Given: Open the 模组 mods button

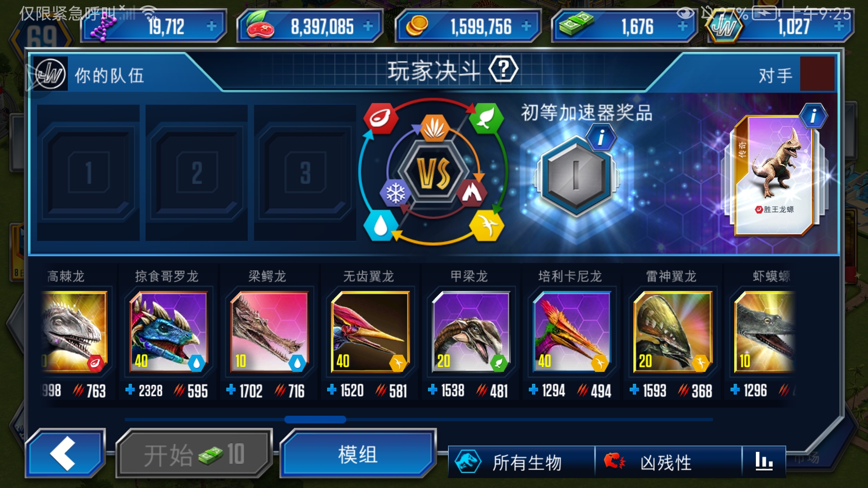Looking at the screenshot, I should click(x=358, y=454).
